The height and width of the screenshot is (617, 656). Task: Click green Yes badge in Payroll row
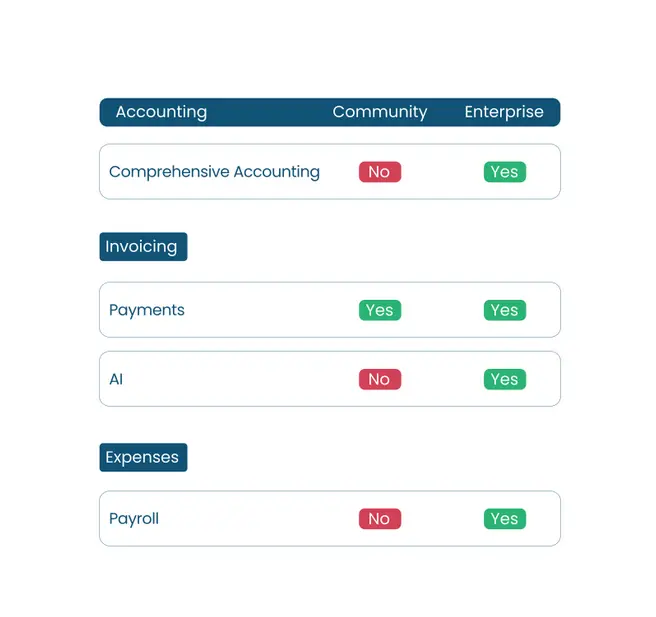(505, 519)
